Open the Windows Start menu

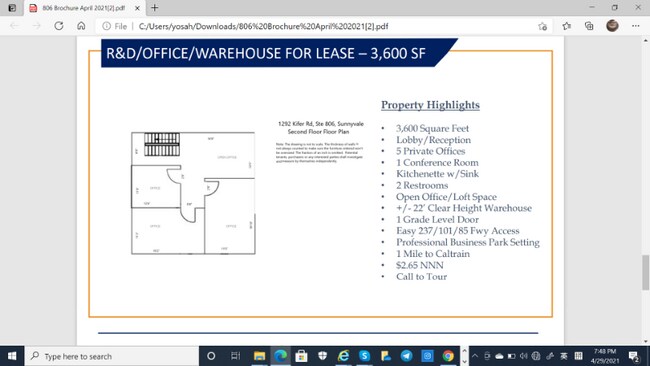point(12,356)
